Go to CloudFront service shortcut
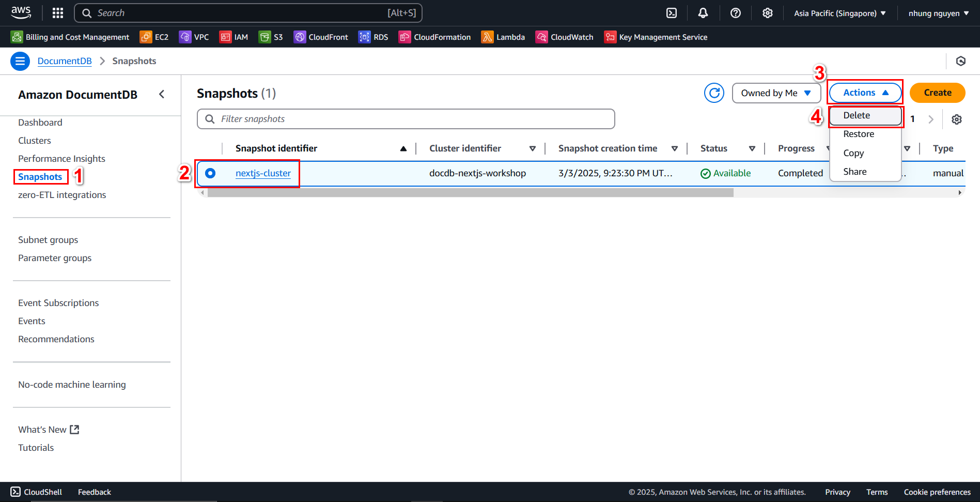The image size is (980, 502). click(x=321, y=37)
